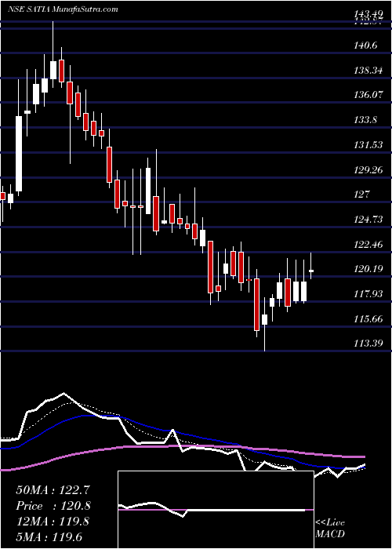Click the 120.19 price axis label
Viewport: 392px width, 549px height.
369,269
